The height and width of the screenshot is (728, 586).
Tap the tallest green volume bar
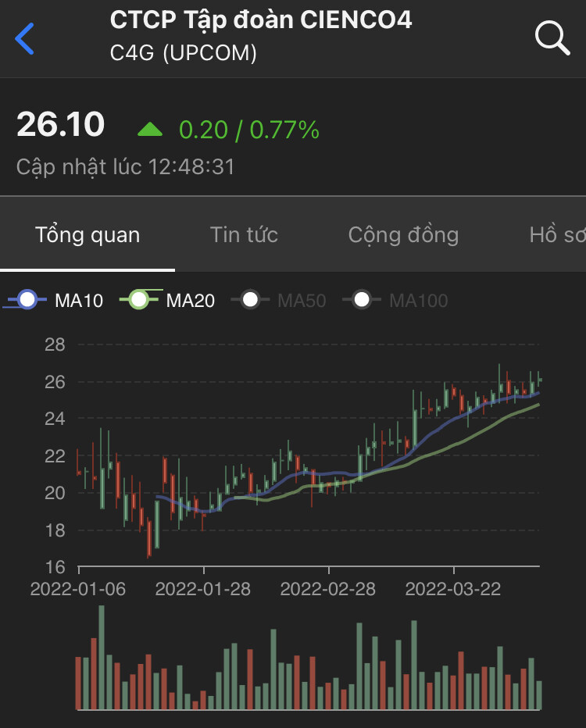click(102, 657)
